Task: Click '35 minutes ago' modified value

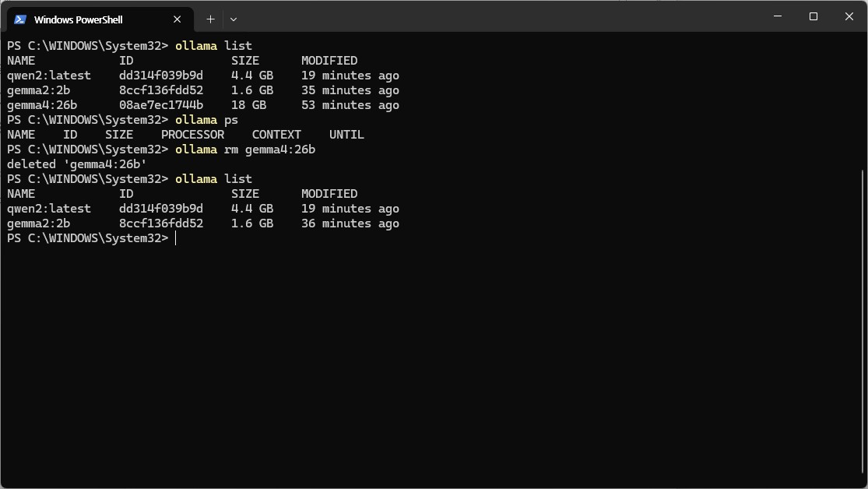Action: click(350, 90)
